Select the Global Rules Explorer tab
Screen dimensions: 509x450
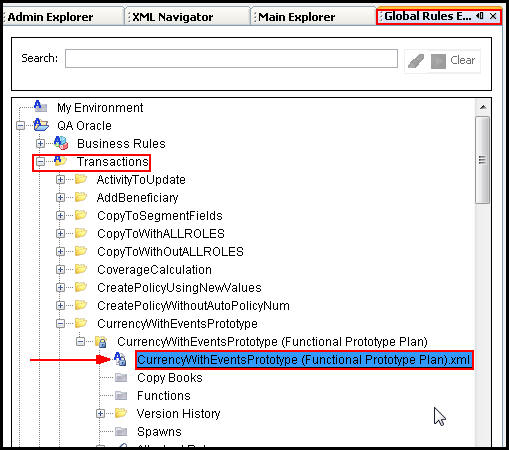pyautogui.click(x=428, y=16)
